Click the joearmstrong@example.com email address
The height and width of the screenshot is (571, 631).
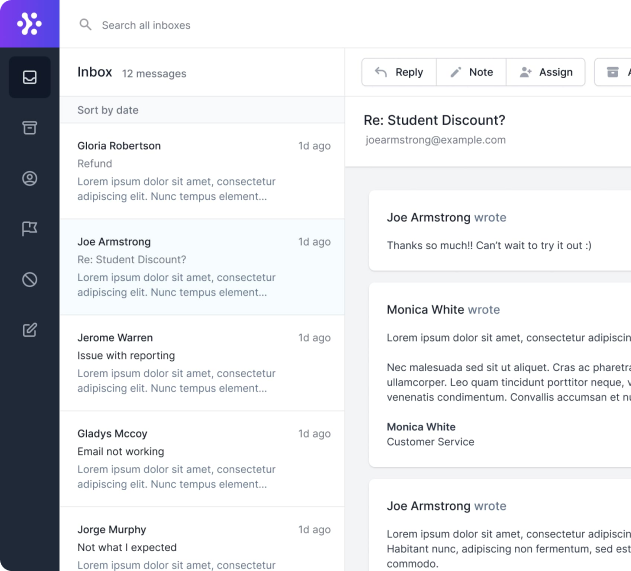[x=435, y=140]
